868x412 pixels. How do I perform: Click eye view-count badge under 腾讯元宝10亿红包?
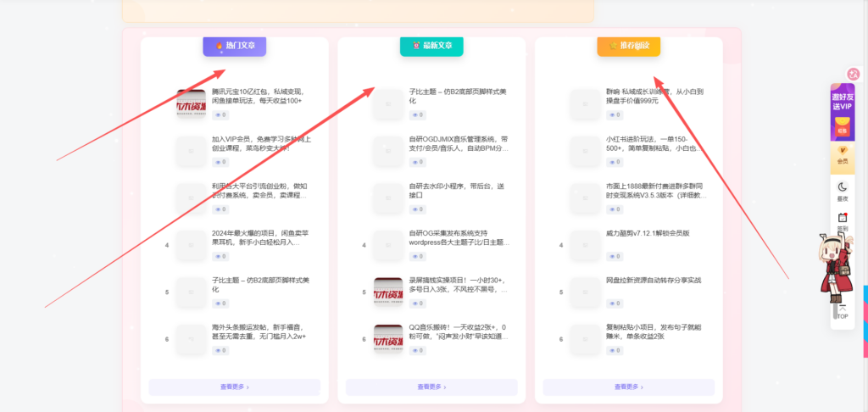coord(220,115)
